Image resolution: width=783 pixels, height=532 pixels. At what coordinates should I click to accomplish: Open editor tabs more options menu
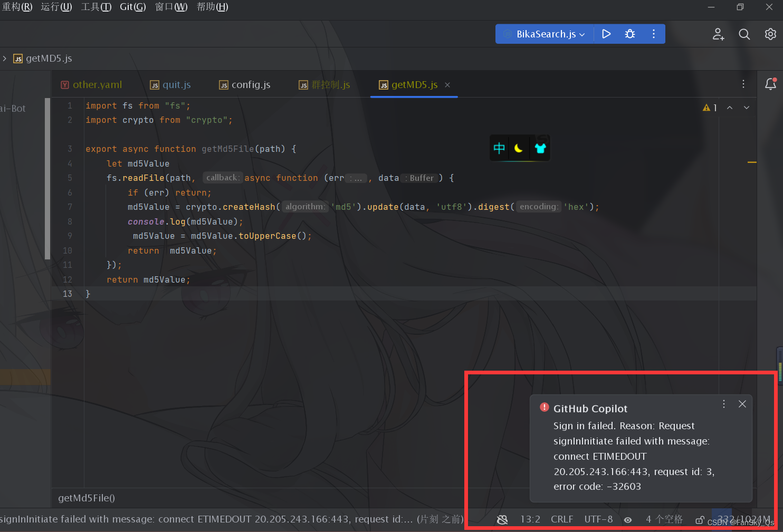(x=743, y=84)
